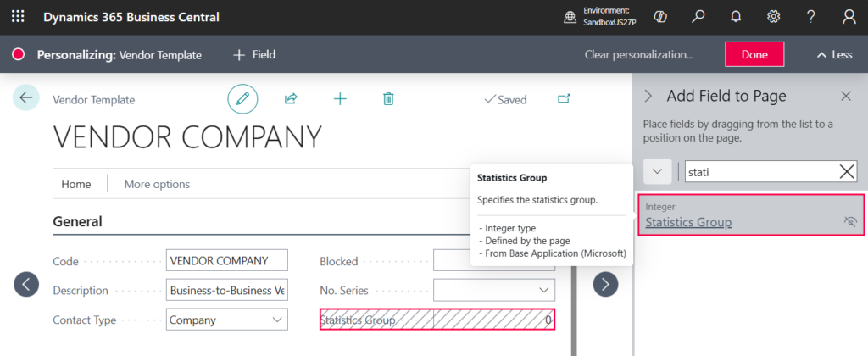Open the app launcher waffle menu

pos(18,17)
